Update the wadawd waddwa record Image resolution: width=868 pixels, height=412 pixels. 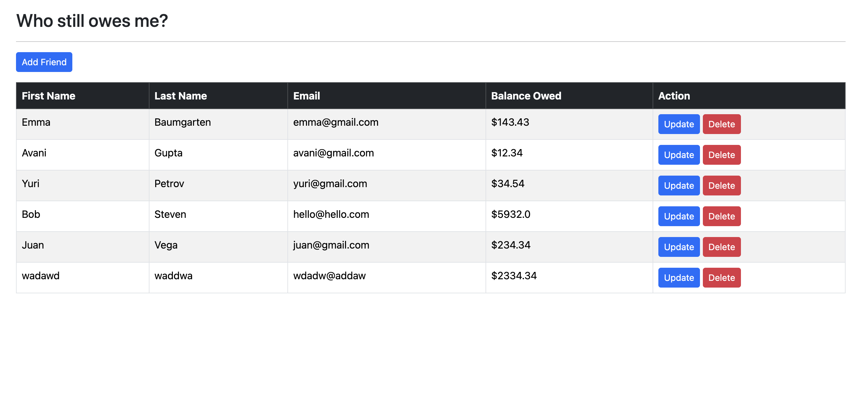[679, 277]
